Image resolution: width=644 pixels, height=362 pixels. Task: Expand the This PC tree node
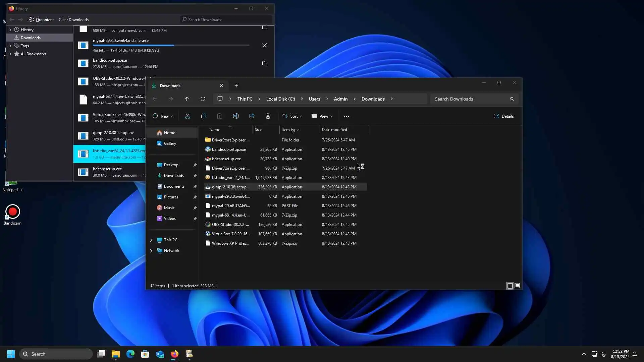(x=151, y=240)
